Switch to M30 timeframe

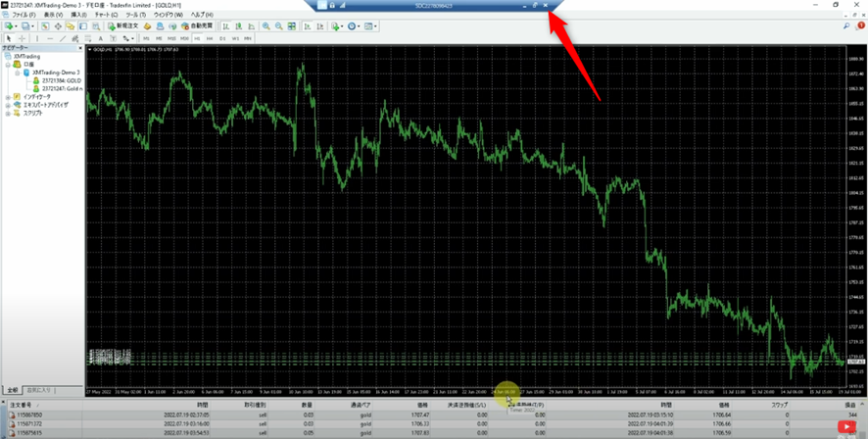coord(184,38)
